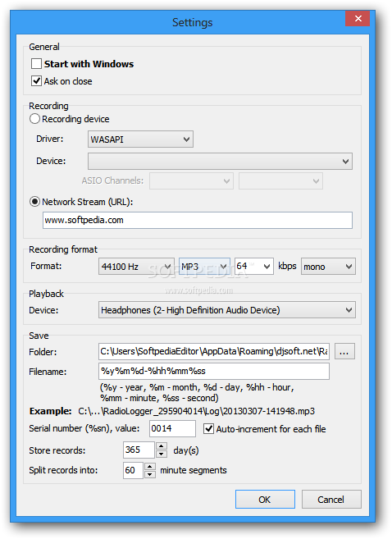The width and height of the screenshot is (392, 539).
Task: Decrease Store records days with down arrow
Action: coord(162,454)
